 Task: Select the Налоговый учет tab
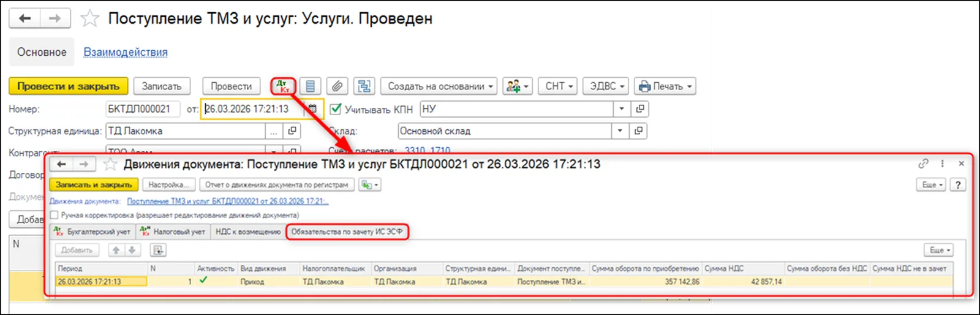pos(173,232)
